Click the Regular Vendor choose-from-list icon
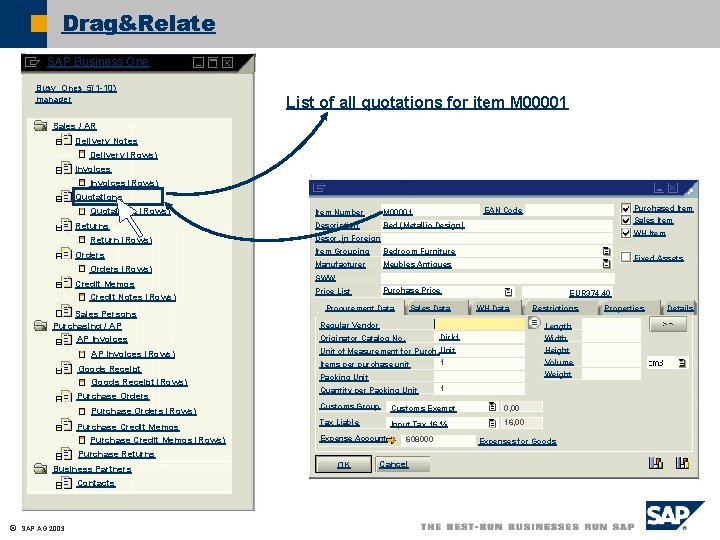 [534, 323]
